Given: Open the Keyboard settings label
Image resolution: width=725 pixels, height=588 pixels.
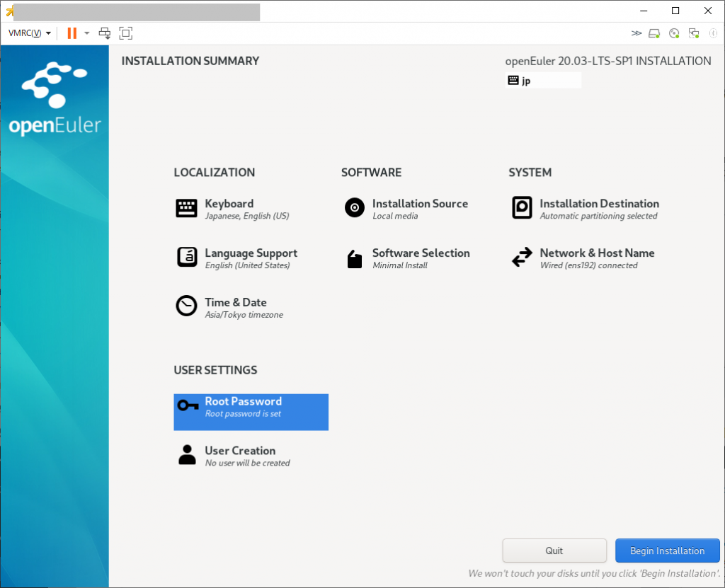Looking at the screenshot, I should pos(229,203).
